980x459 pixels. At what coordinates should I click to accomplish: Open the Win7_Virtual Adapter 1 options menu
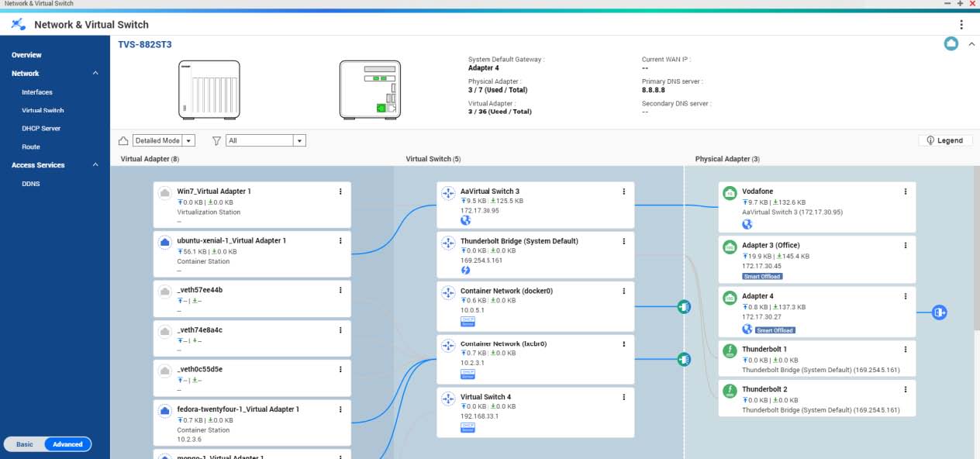click(340, 192)
